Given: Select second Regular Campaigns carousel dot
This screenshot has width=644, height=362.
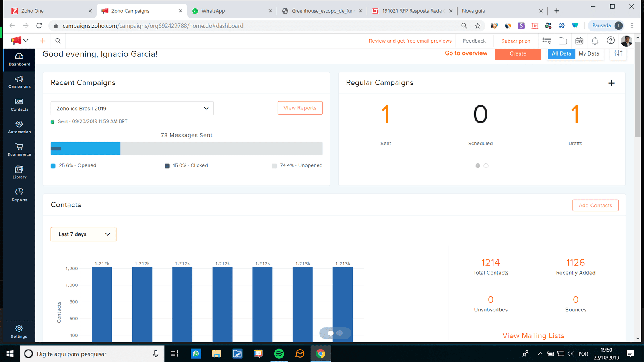Looking at the screenshot, I should point(486,166).
